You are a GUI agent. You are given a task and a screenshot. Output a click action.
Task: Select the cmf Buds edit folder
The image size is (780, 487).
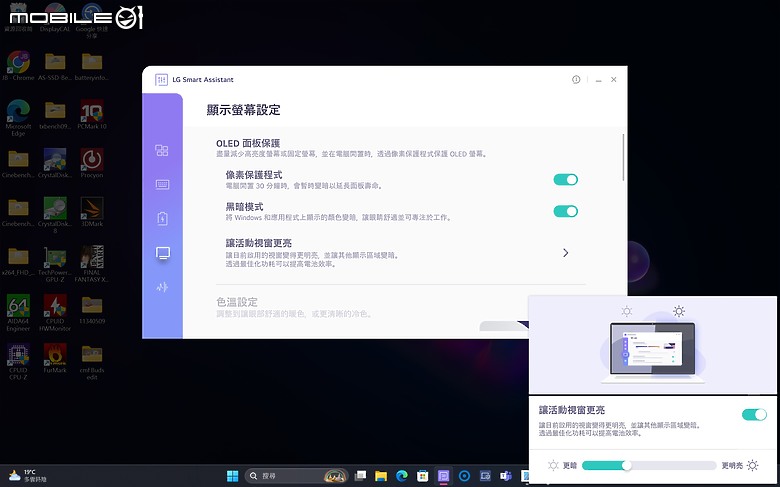[92, 362]
